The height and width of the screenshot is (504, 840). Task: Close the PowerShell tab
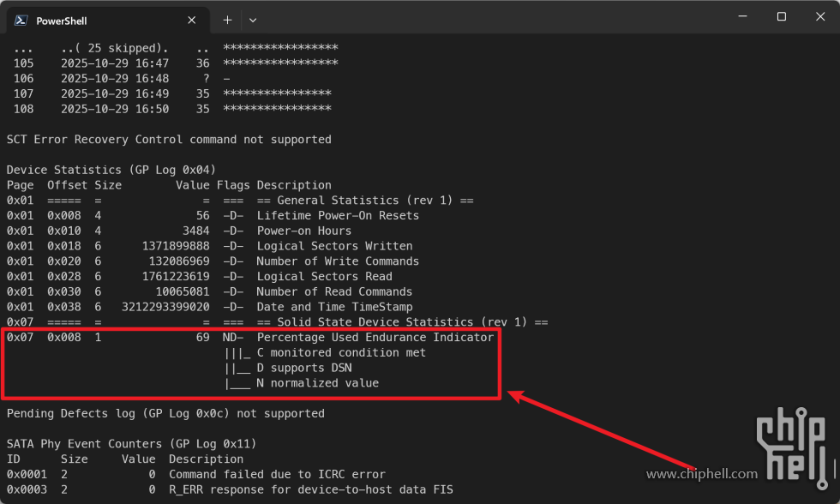click(x=195, y=21)
